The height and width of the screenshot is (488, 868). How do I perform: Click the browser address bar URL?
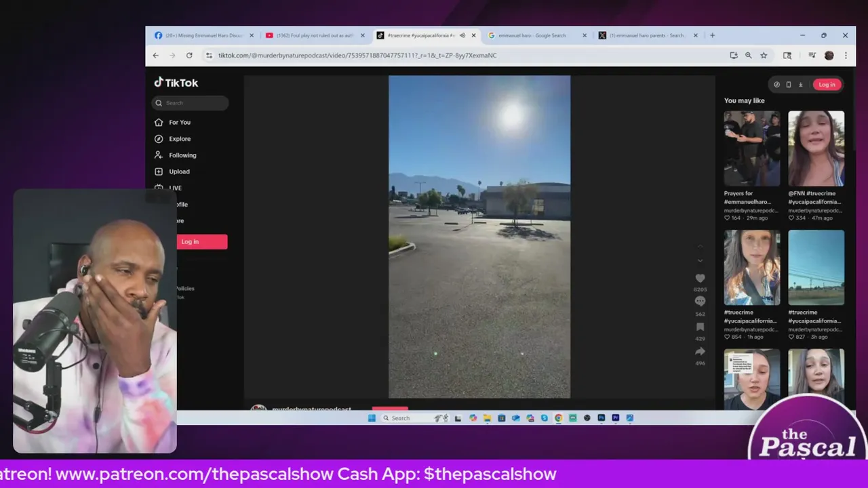(x=357, y=56)
